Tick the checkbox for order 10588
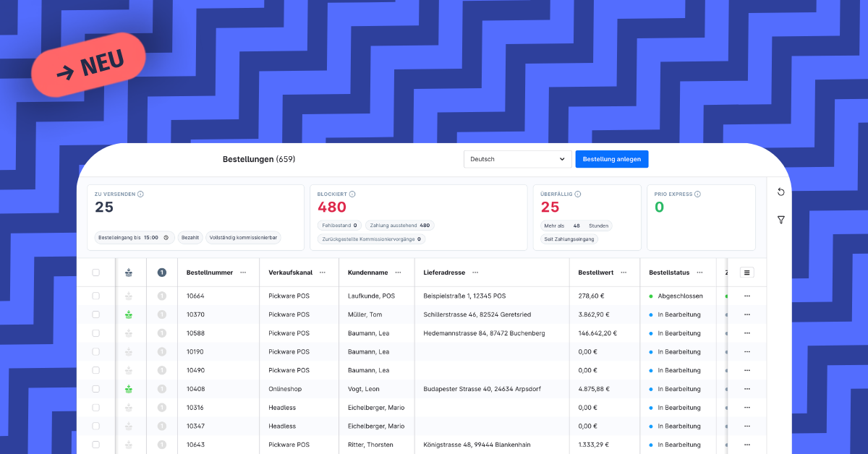Screen dimensions: 868x454 (x=96, y=333)
